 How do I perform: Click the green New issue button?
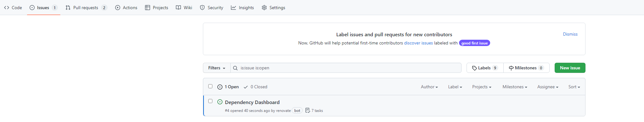570,68
